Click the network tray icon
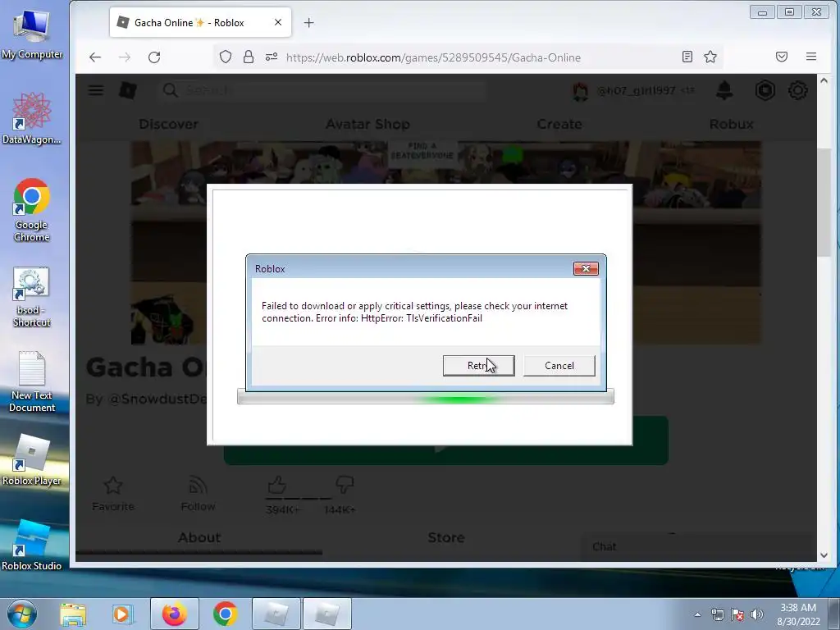840x630 pixels. point(717,614)
